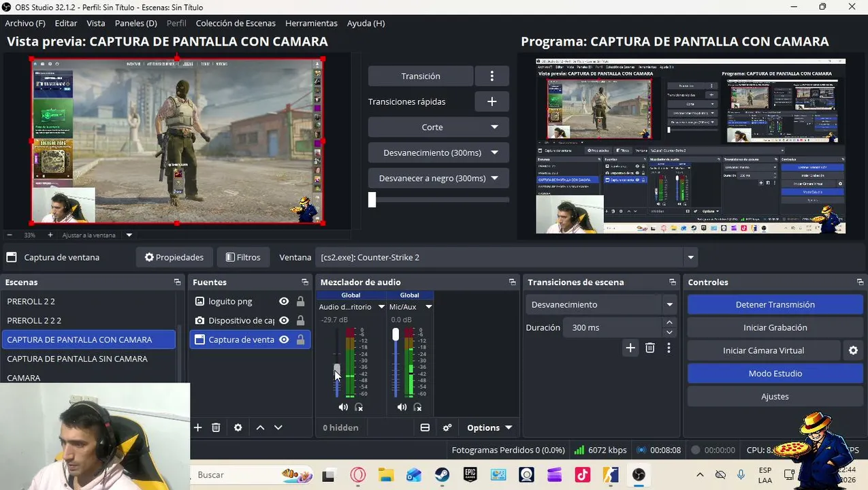Mute the Mic/Aux channel speaker icon
Viewport: 868px width, 490px height.
coord(402,407)
